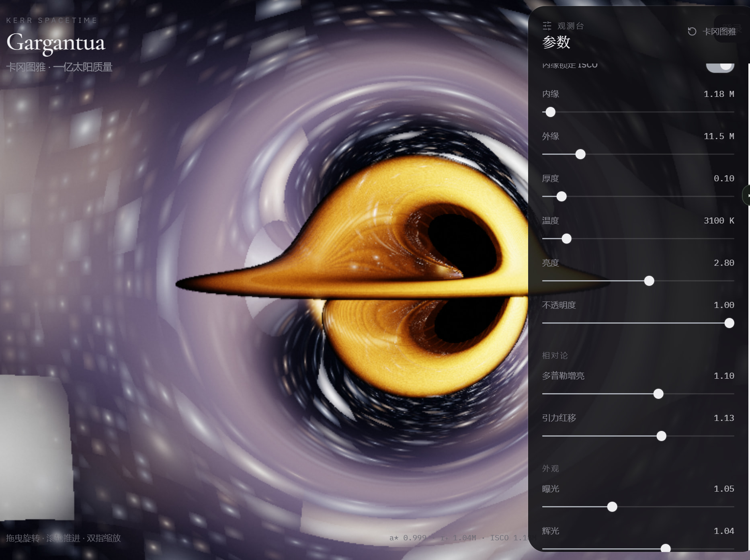Click the 不透明度 value "1.00"
This screenshot has height=560, width=750.
pyautogui.click(x=724, y=305)
